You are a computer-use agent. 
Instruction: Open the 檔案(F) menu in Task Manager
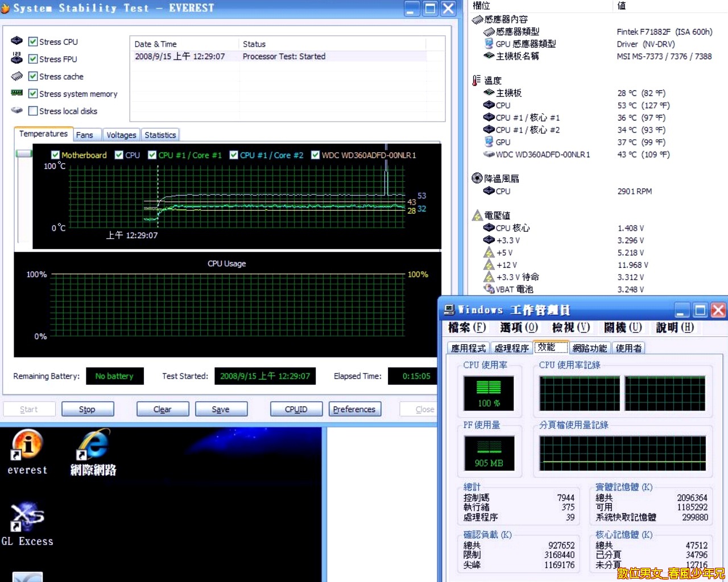click(x=466, y=327)
